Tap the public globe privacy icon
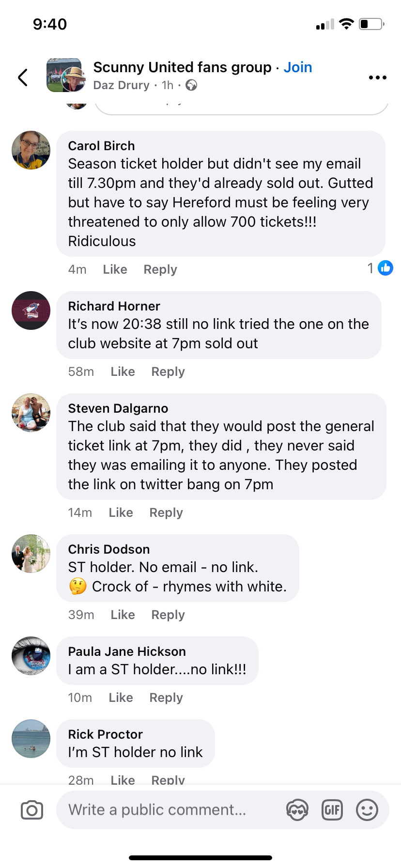The height and width of the screenshot is (868, 401). [x=191, y=85]
